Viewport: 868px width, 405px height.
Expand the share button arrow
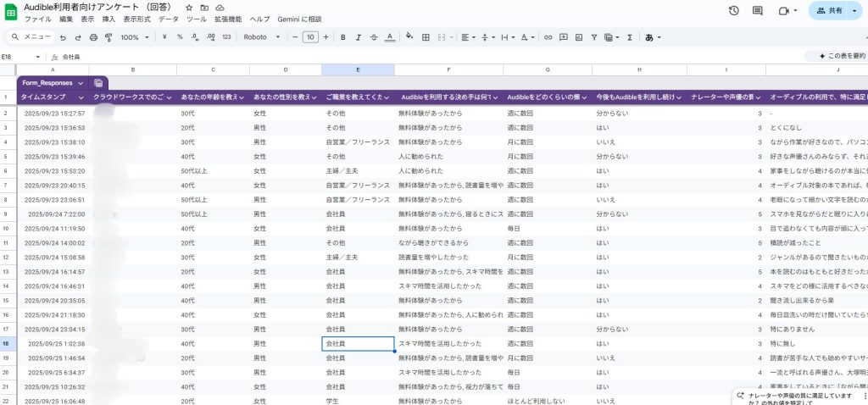coord(854,10)
